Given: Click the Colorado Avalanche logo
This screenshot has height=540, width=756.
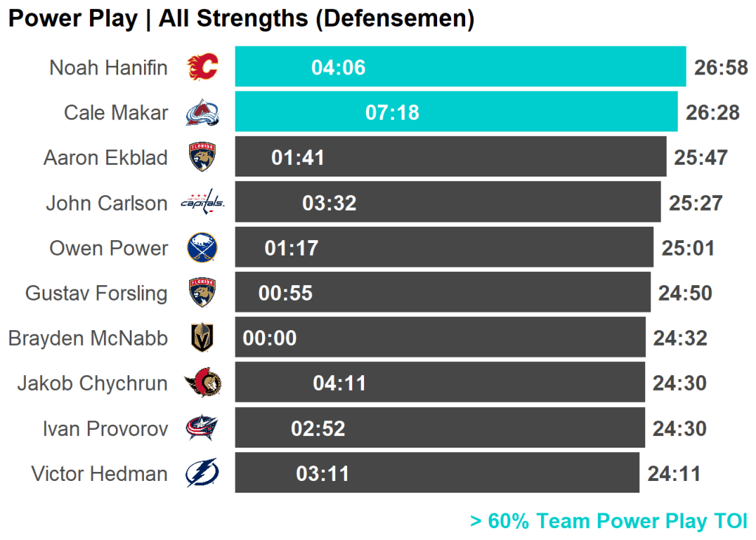Looking at the screenshot, I should click(202, 112).
